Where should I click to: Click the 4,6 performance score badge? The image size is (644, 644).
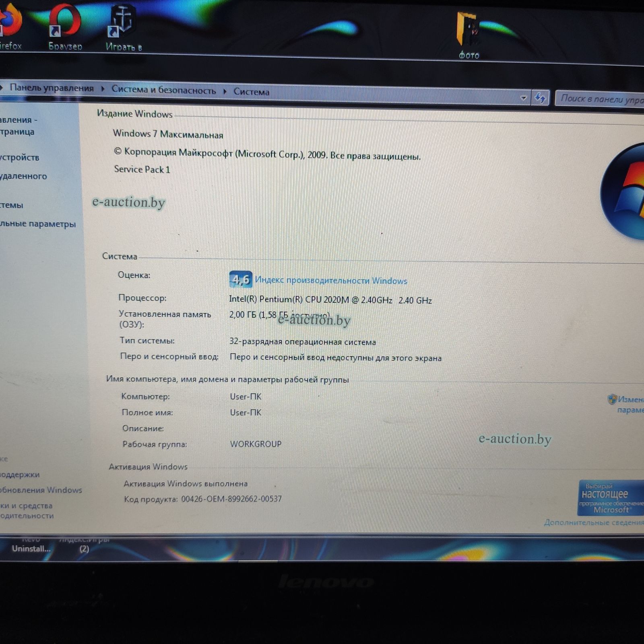click(240, 279)
